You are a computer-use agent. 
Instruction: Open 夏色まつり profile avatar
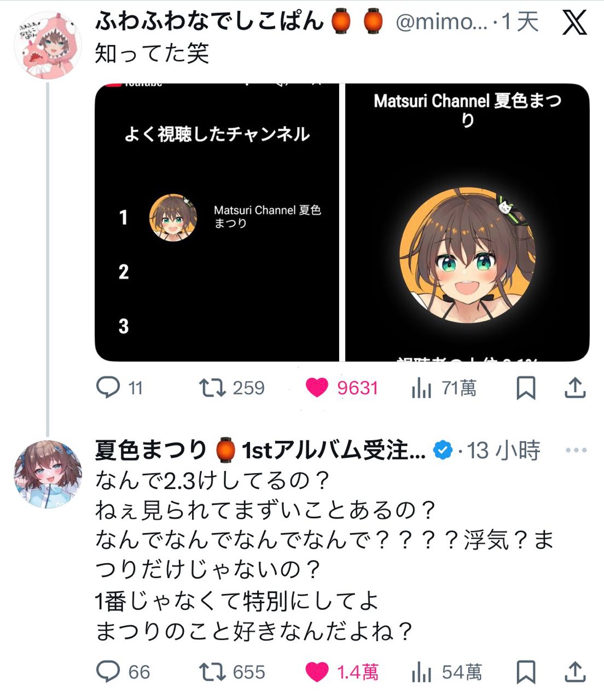click(x=48, y=474)
